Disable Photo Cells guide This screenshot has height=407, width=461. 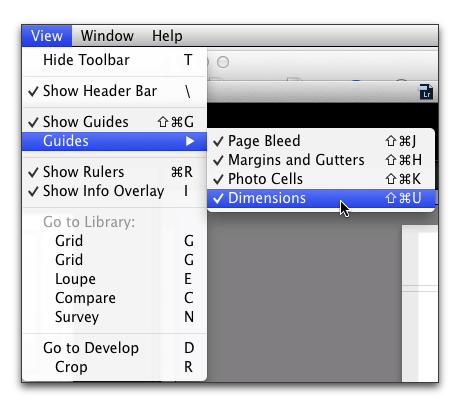[x=321, y=179]
